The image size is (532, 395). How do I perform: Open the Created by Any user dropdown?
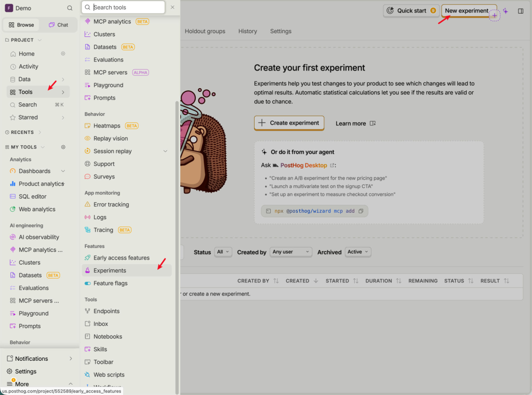click(x=291, y=252)
